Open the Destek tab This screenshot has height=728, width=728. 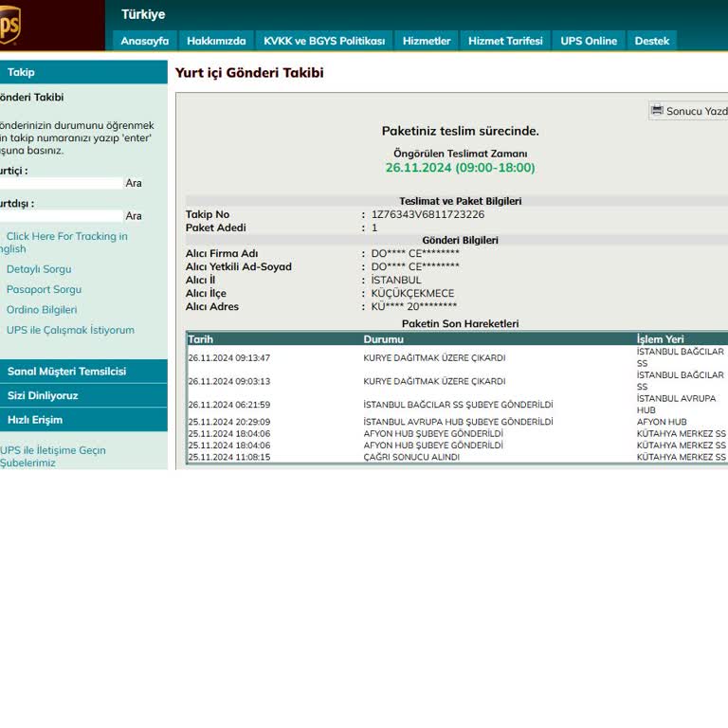point(652,41)
